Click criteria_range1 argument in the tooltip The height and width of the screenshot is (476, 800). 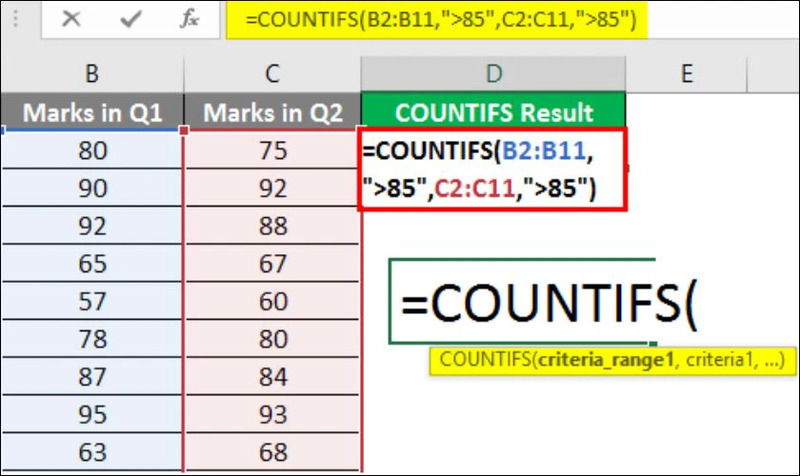click(606, 360)
